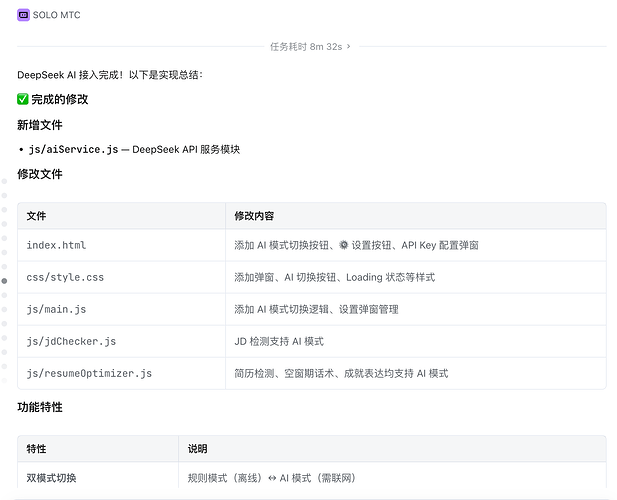Screen dimensions: 617x500
Task: Click the 说明 column header
Action: click(392, 449)
